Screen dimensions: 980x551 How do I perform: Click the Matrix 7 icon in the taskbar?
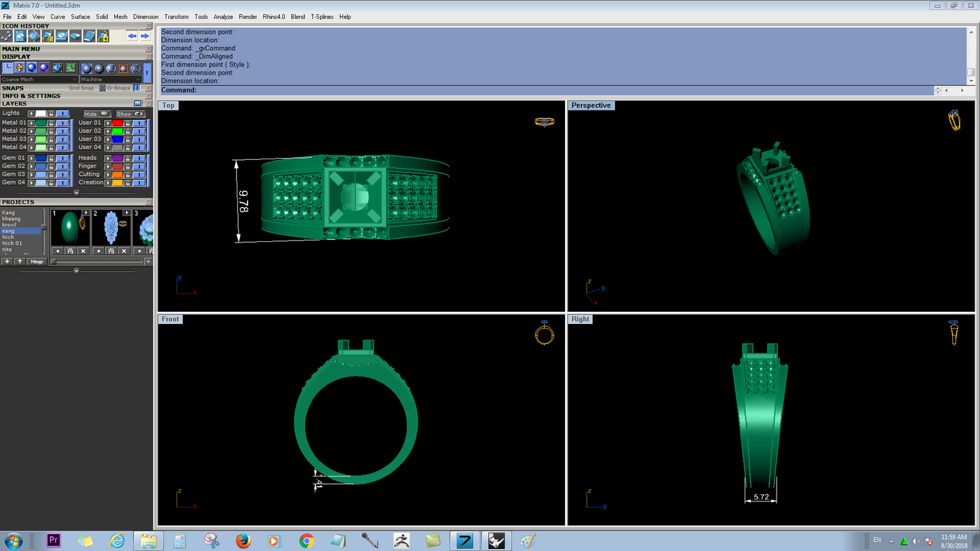tap(465, 540)
